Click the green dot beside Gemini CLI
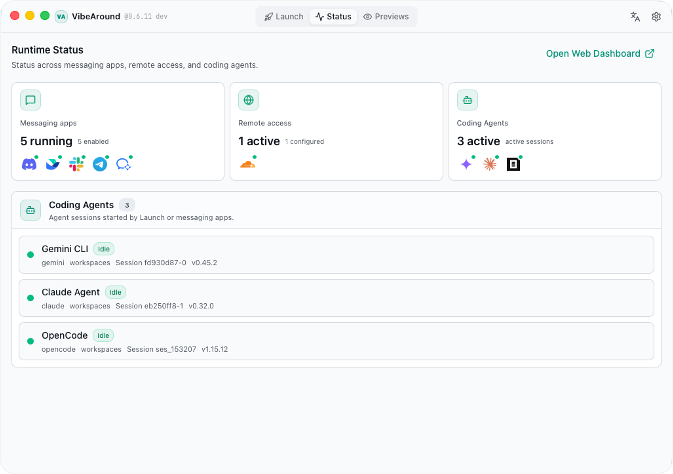The image size is (673, 474). click(30, 255)
